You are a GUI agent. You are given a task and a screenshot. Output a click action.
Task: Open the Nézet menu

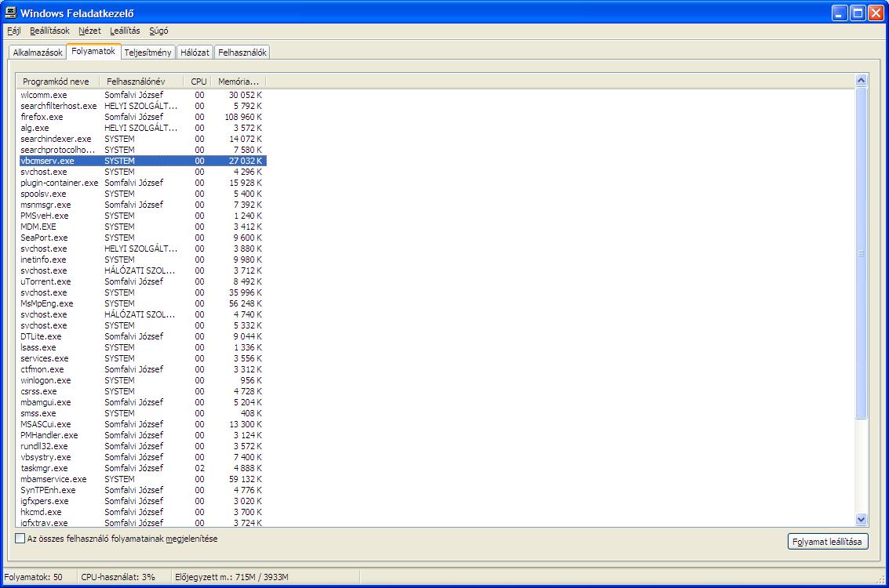point(89,31)
